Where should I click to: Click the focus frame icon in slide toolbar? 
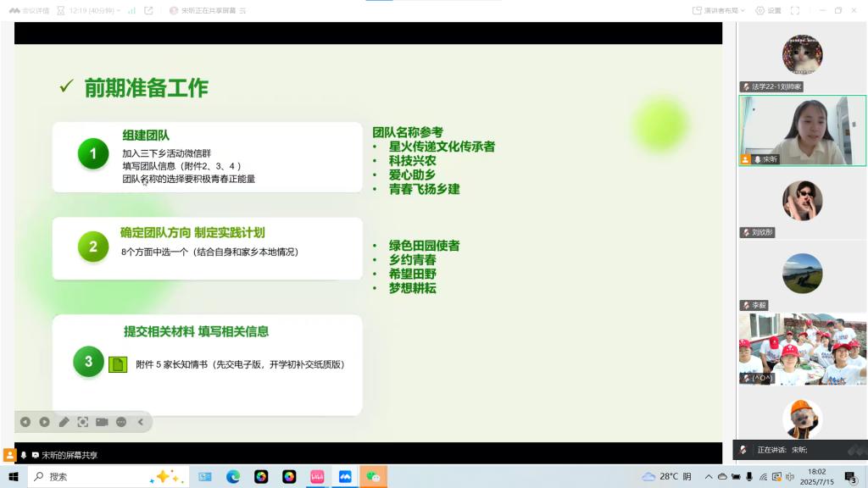coord(83,422)
